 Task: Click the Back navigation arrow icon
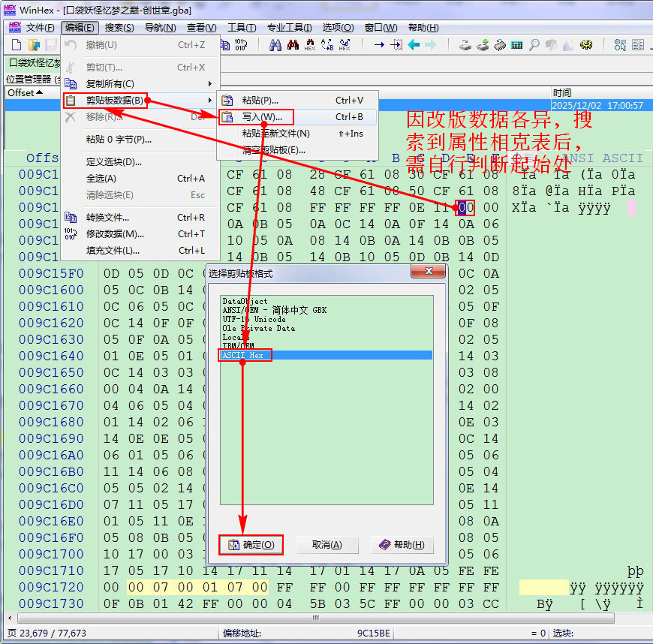tap(414, 44)
